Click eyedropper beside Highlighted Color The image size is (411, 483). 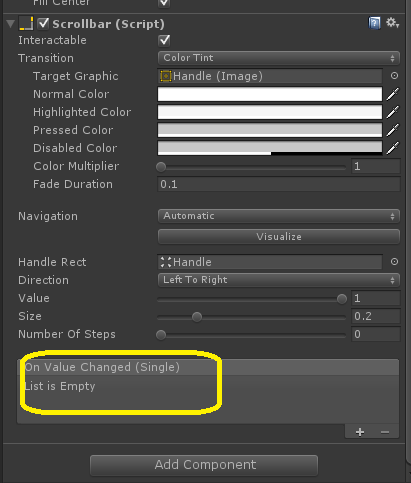[393, 112]
